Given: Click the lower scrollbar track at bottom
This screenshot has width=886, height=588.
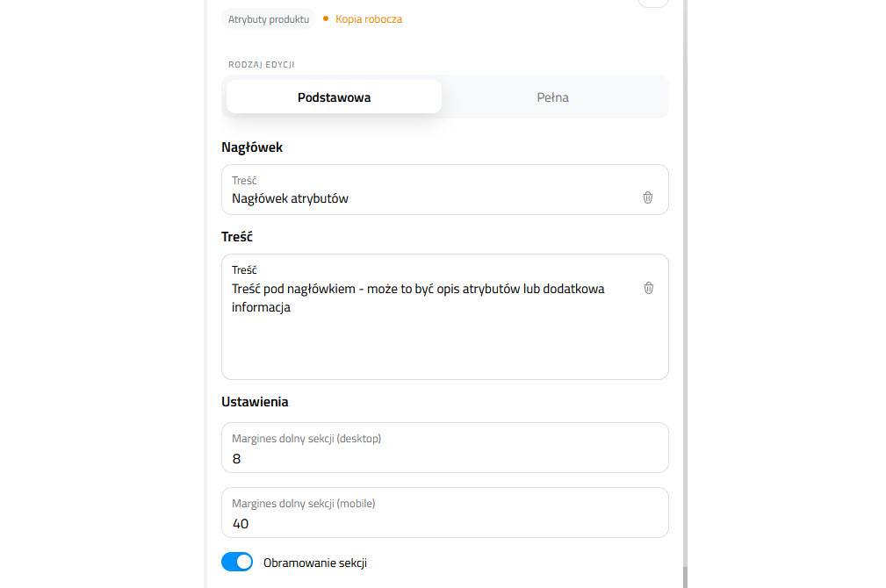Looking at the screenshot, I should click(x=686, y=579).
